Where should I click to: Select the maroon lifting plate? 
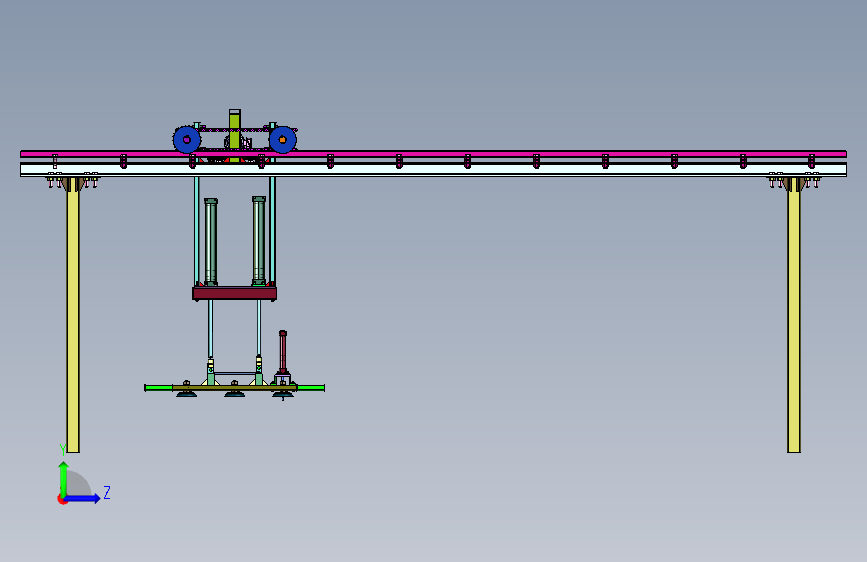pos(234,293)
